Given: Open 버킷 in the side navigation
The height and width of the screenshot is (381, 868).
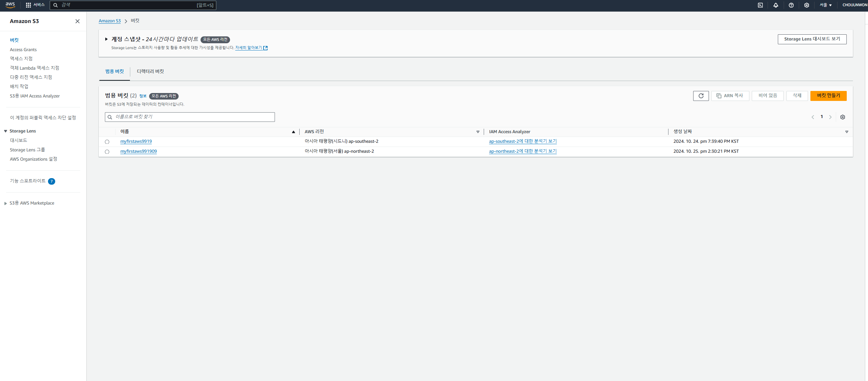Looking at the screenshot, I should click(x=14, y=40).
